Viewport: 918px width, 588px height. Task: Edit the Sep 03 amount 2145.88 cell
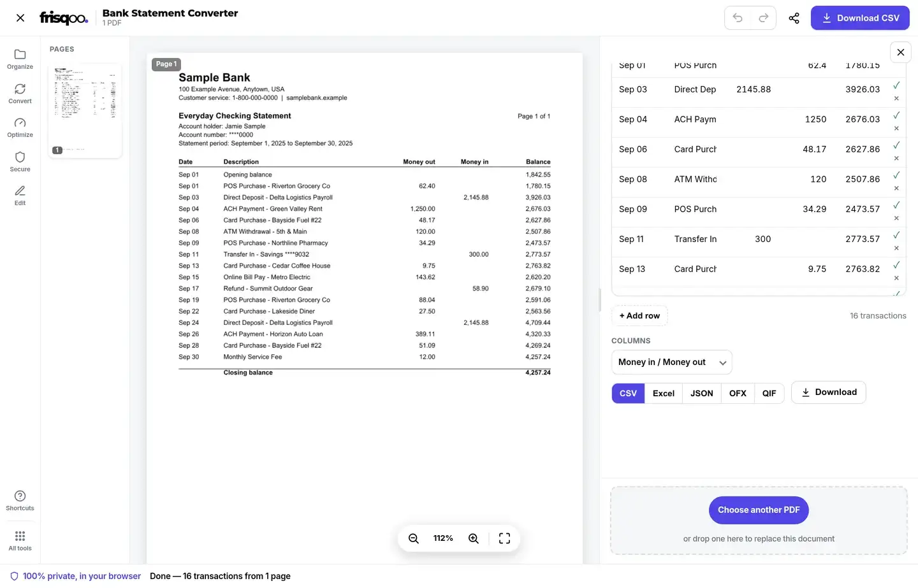click(x=754, y=89)
